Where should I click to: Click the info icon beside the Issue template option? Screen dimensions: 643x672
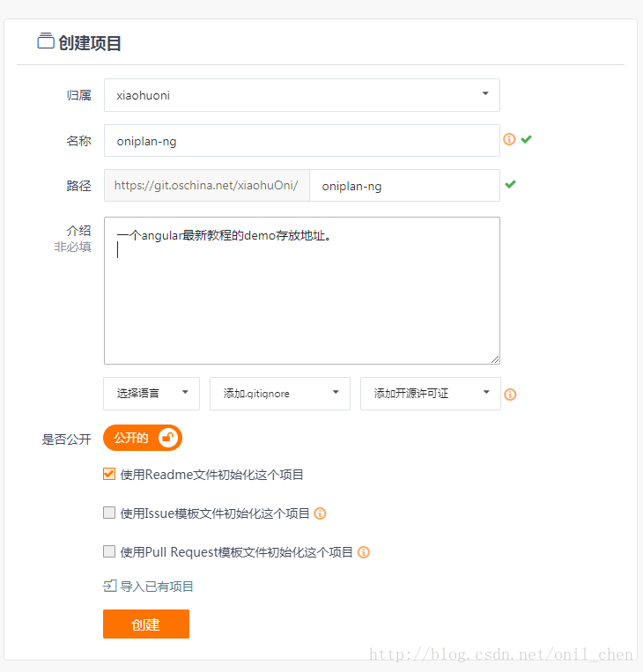[x=321, y=513]
